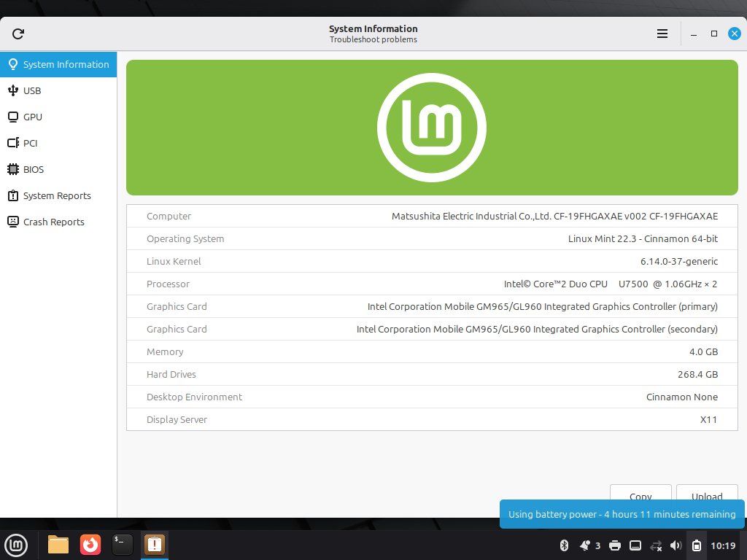Click the 'Processor' row label

169,284
